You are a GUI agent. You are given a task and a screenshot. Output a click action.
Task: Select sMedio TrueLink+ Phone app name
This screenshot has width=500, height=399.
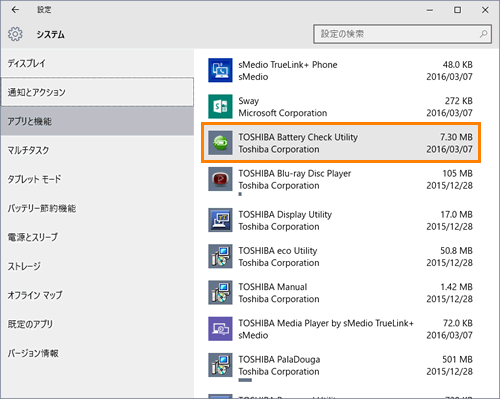click(x=288, y=65)
